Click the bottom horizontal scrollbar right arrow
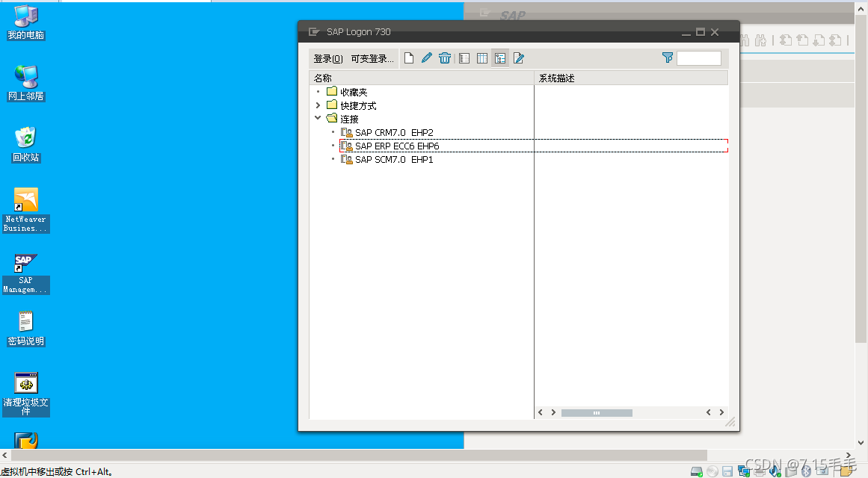This screenshot has height=478, width=868. pos(849,456)
